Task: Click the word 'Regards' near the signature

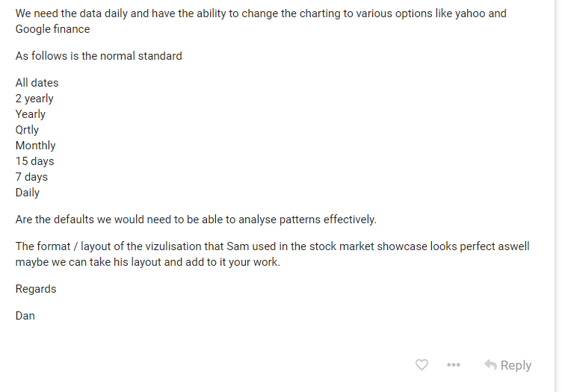Action: coord(36,289)
